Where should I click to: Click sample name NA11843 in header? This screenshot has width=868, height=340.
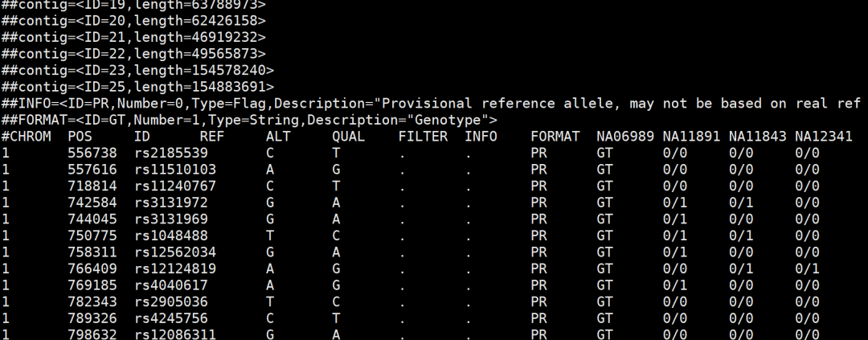click(757, 136)
